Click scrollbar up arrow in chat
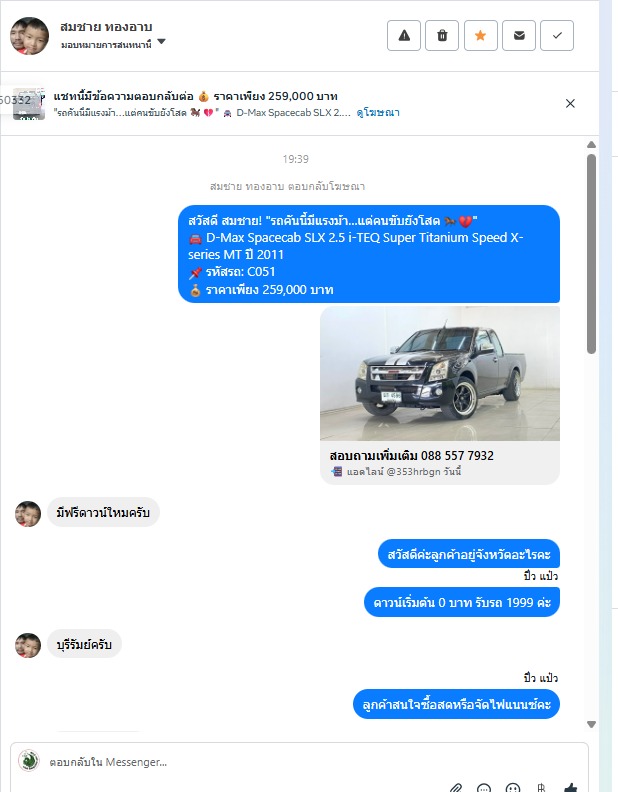This screenshot has height=792, width=618. [x=591, y=145]
